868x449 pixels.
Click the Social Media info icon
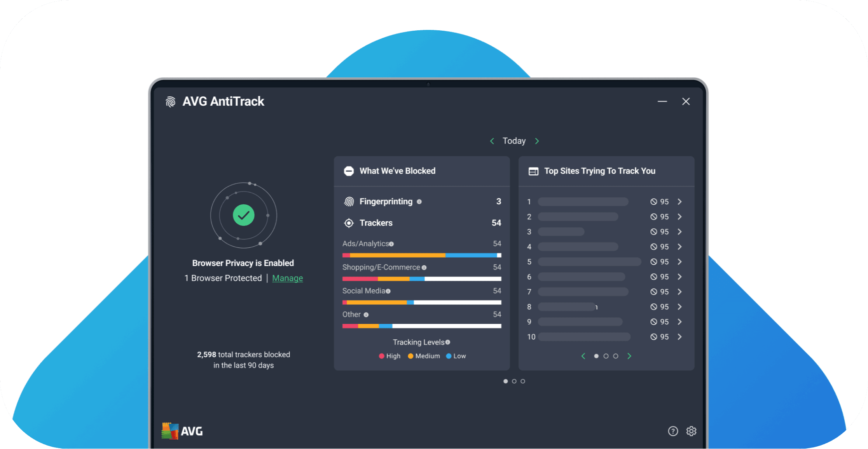[x=388, y=291]
